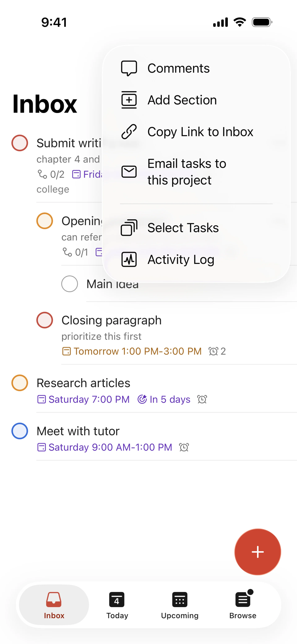Tap the Select Tasks stacked squares icon
The width and height of the screenshot is (297, 644).
(129, 228)
